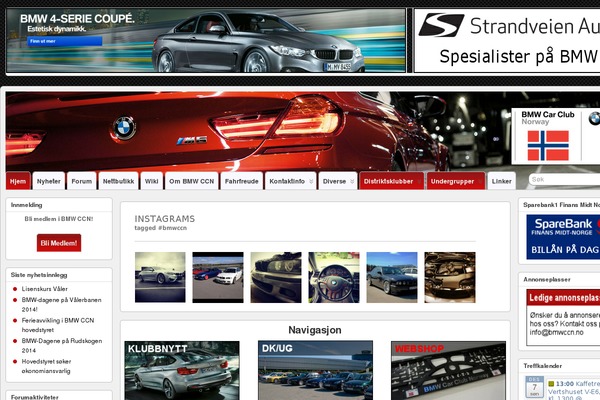Viewport: 600px width, 400px height.
Task: Open the KLUBBNYTT navigation tile
Action: click(x=182, y=371)
